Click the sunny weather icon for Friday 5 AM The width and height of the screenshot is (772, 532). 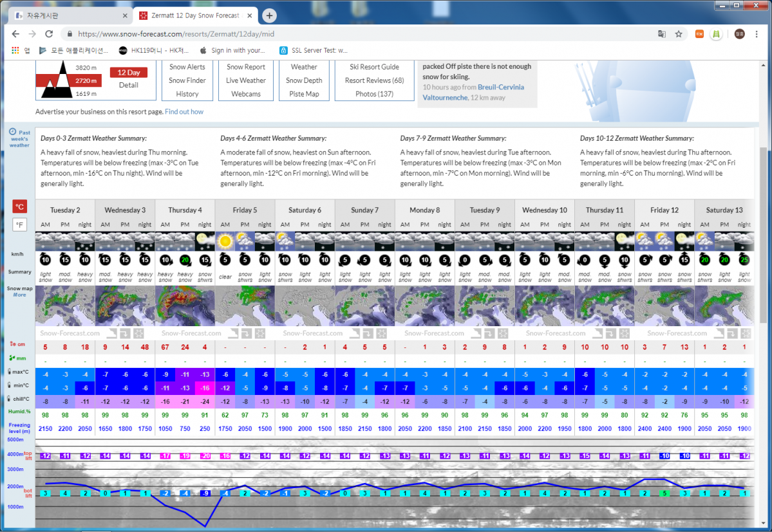coord(225,241)
